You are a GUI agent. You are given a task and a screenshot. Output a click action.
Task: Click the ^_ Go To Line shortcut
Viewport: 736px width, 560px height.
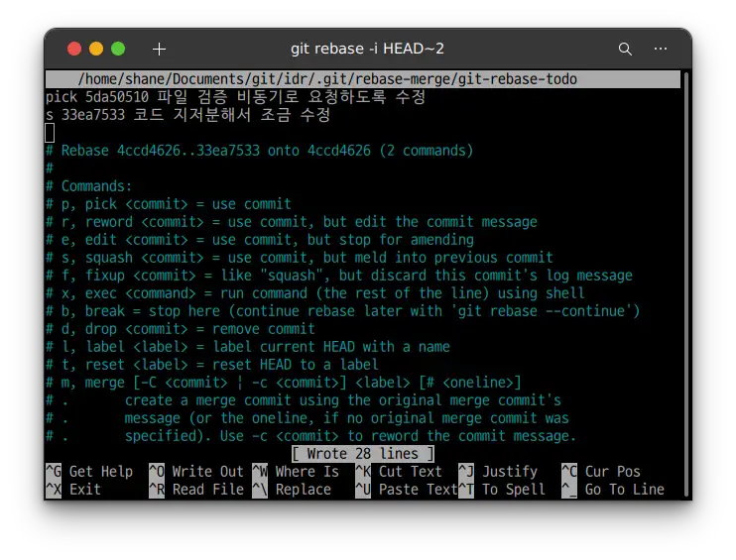pyautogui.click(x=613, y=490)
